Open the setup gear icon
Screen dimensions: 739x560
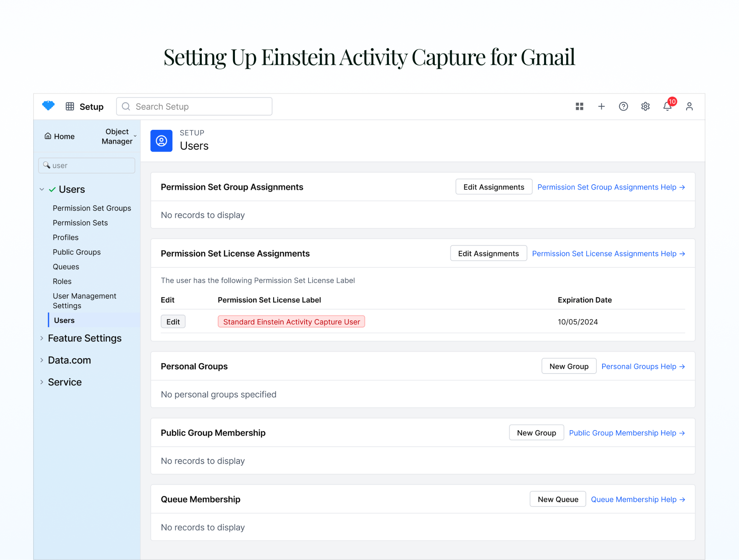645,106
